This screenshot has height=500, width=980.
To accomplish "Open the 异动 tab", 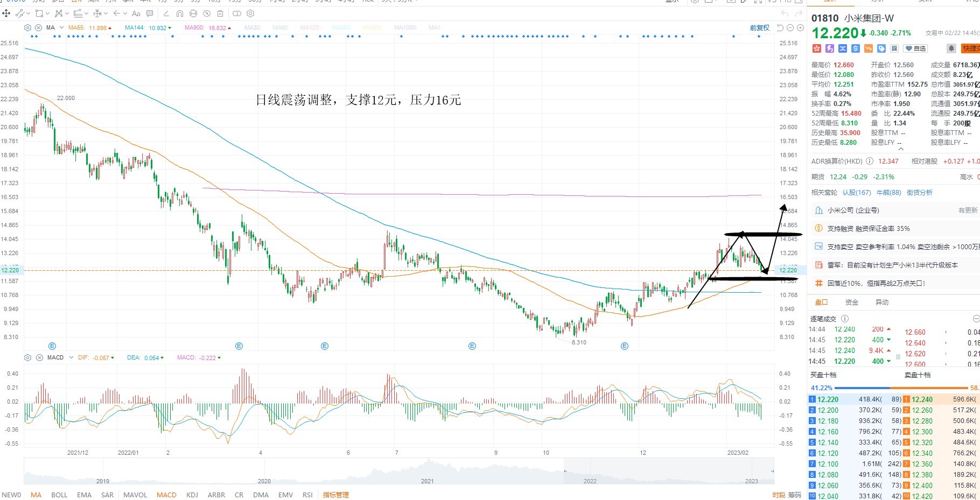I will (882, 302).
